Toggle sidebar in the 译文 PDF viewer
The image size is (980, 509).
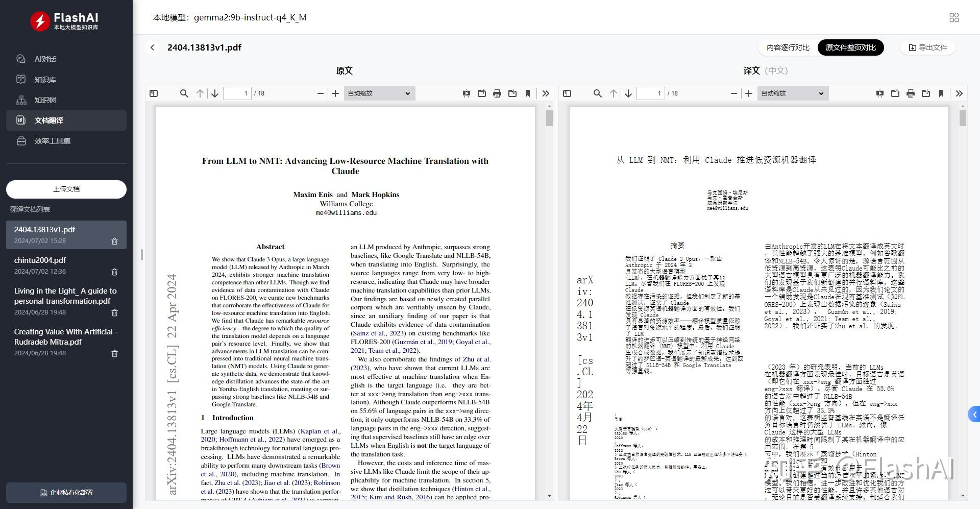(567, 93)
